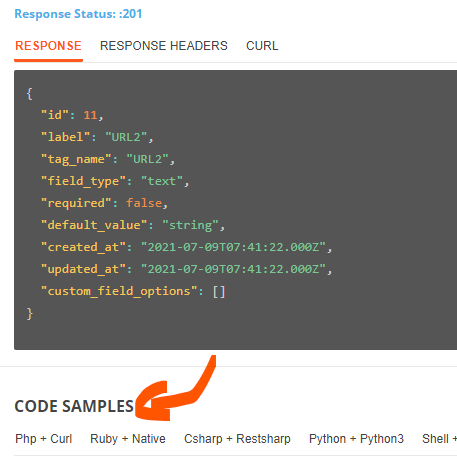This screenshot has width=457, height=457.
Task: Click the "required": false line
Action: tap(104, 203)
